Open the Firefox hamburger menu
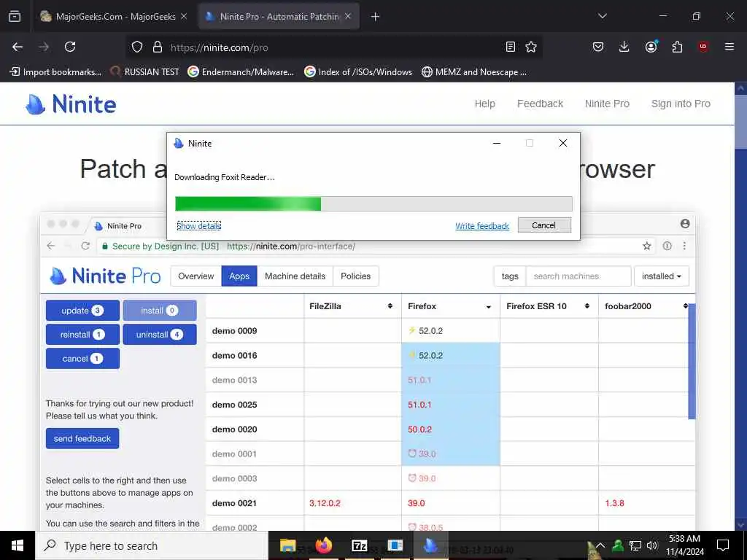Screen dimensions: 747x560 729,47
